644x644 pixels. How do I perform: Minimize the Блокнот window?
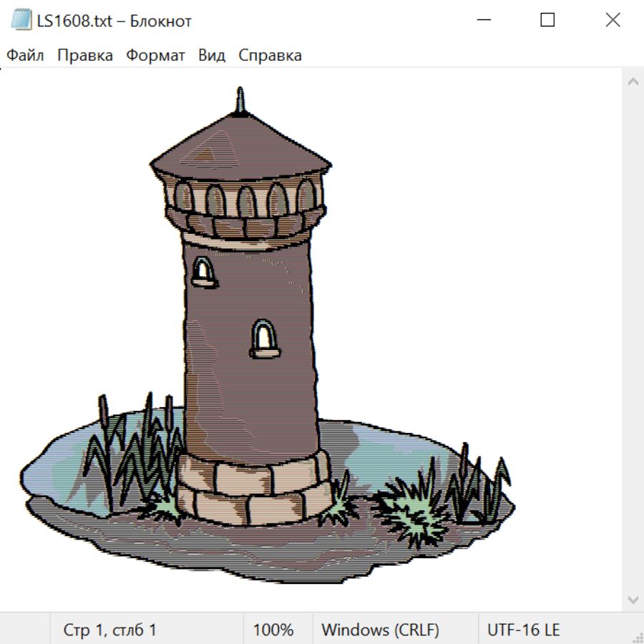(x=483, y=21)
